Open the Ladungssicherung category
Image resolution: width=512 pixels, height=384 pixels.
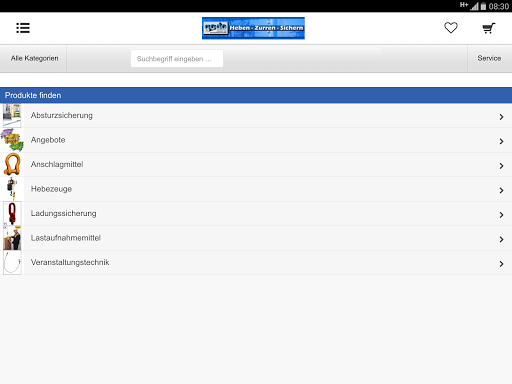click(x=256, y=213)
